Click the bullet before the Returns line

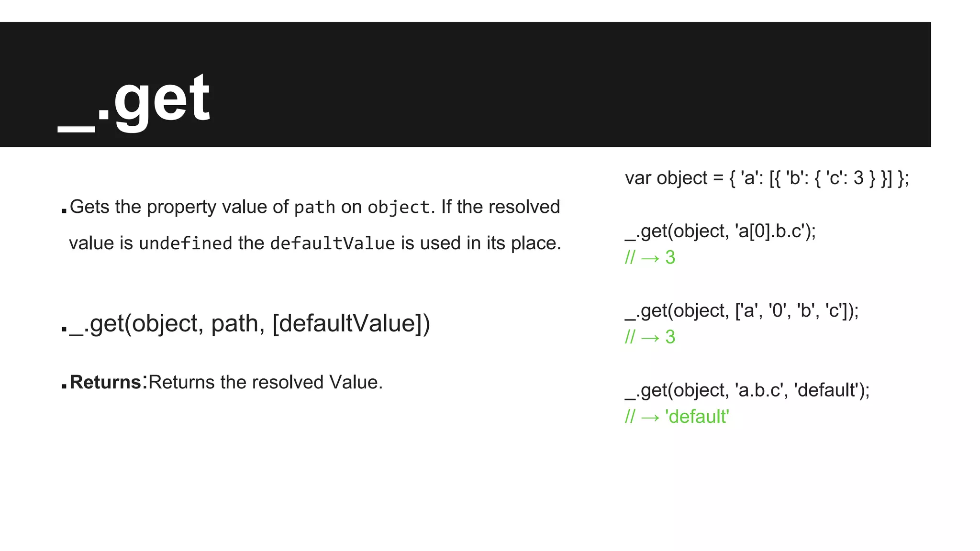64,386
